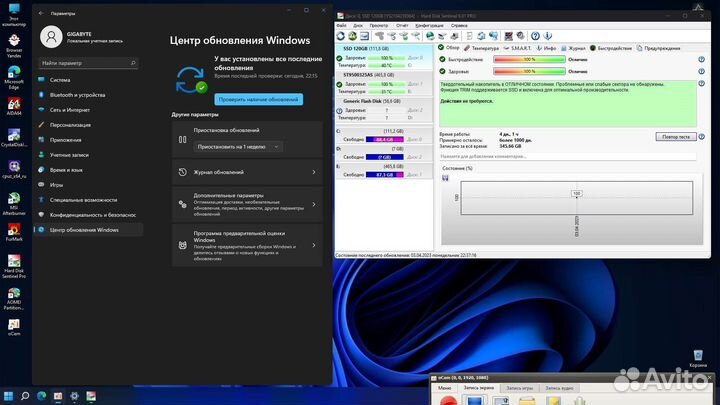Expand Дополнительные параметры entry
720x405 pixels.
pos(248,204)
